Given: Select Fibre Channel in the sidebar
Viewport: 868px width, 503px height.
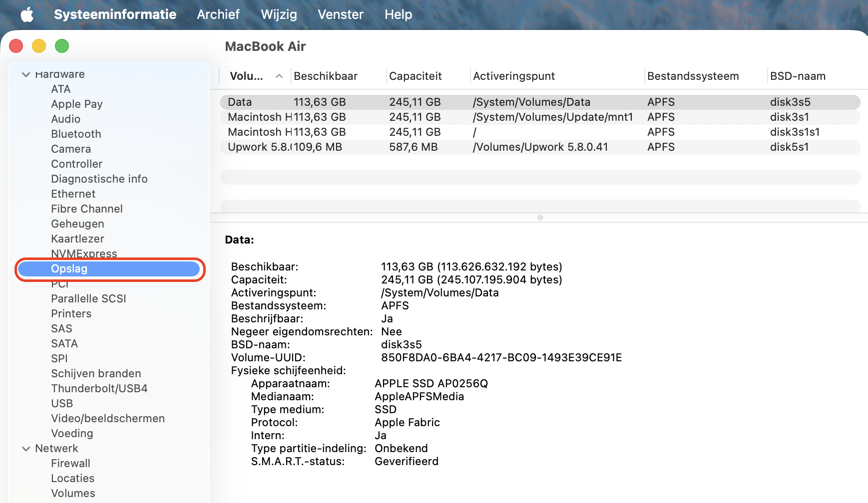Looking at the screenshot, I should click(x=87, y=209).
